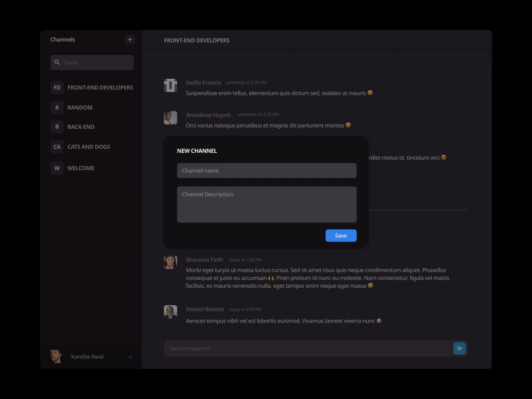Click the W badge for Welcome channel
This screenshot has height=399, width=532.
[57, 168]
